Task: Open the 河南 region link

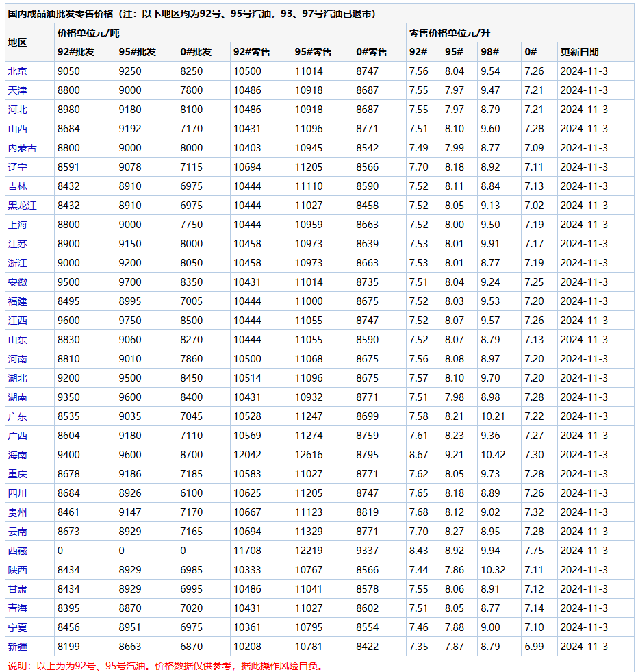Action: pyautogui.click(x=17, y=359)
